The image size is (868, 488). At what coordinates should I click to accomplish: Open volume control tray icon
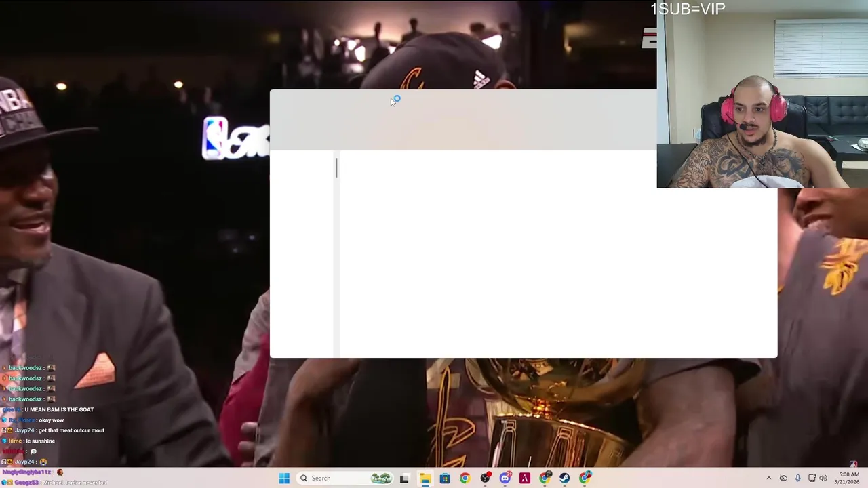click(823, 479)
